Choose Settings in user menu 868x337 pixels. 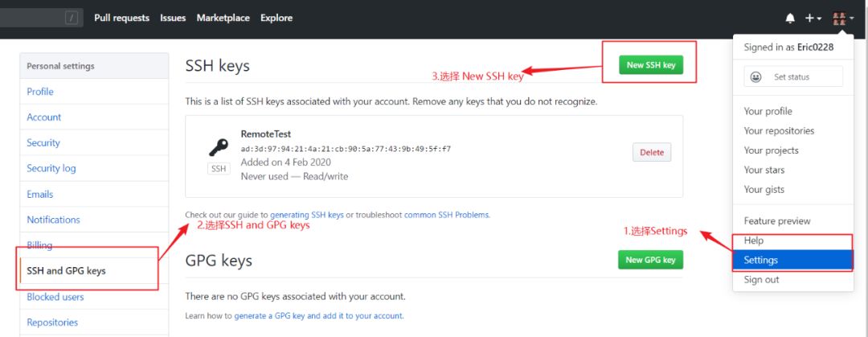[792, 260]
